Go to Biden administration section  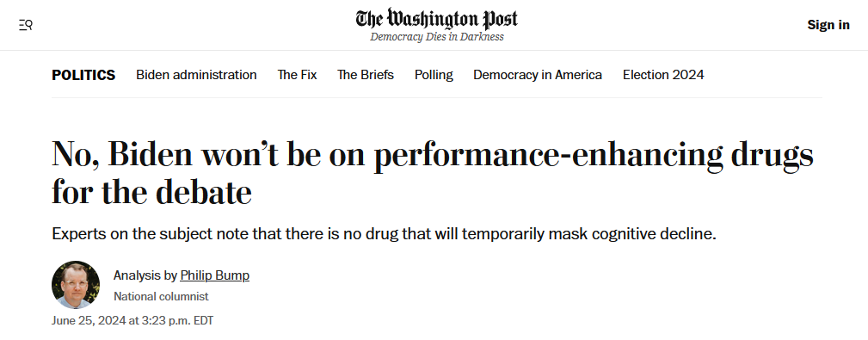[x=196, y=75]
